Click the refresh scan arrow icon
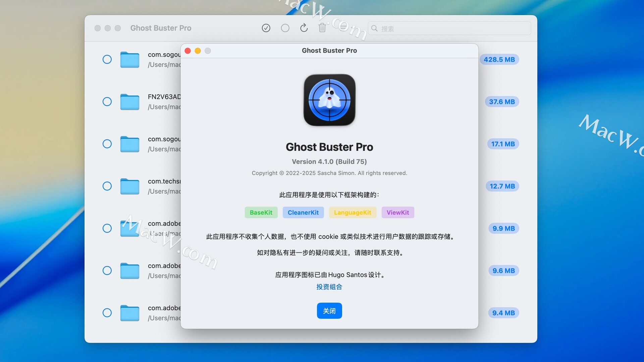Screen dimensions: 644x362 point(304,28)
